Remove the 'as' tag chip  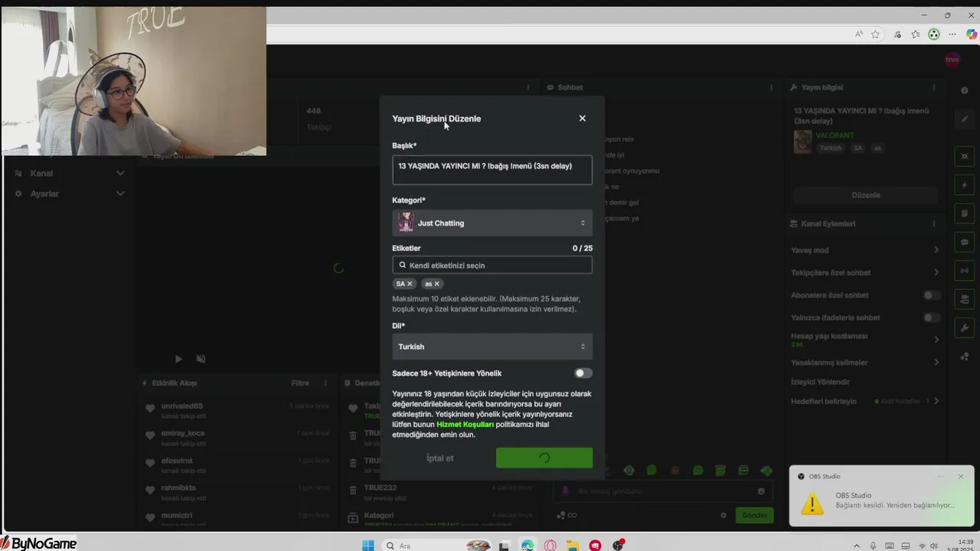coord(437,284)
